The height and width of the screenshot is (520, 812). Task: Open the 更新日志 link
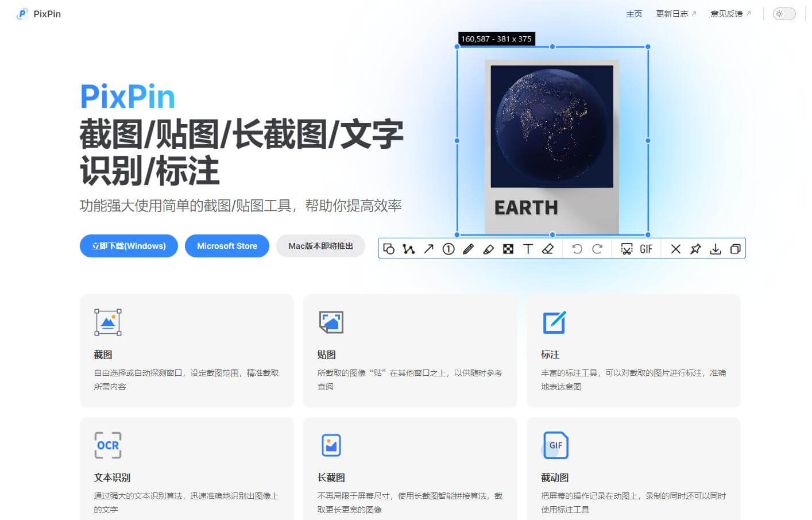tap(672, 14)
